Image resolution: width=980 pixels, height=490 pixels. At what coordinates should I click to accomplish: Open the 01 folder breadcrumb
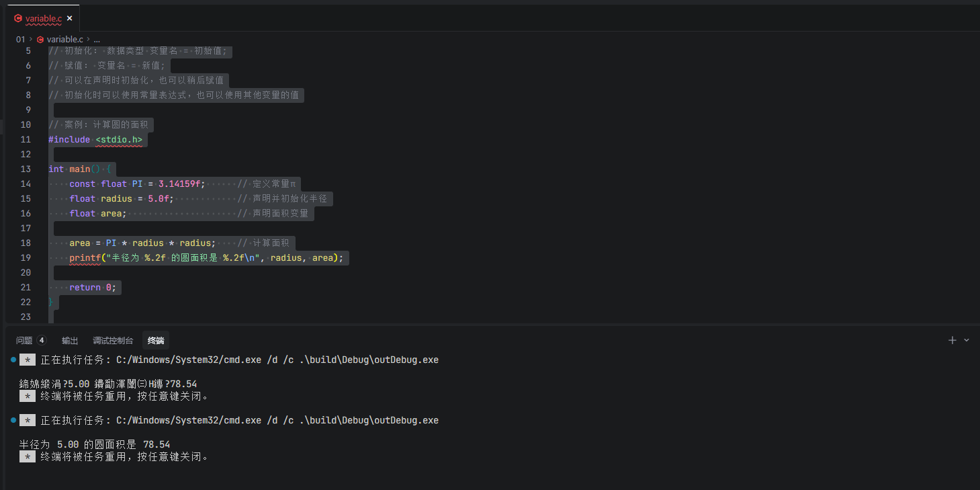20,40
